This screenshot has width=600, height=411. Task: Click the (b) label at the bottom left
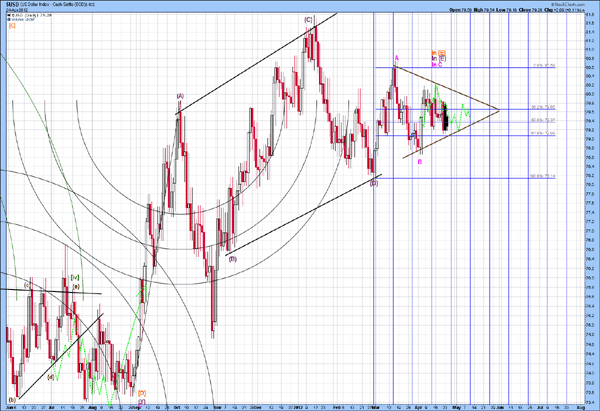(12, 400)
